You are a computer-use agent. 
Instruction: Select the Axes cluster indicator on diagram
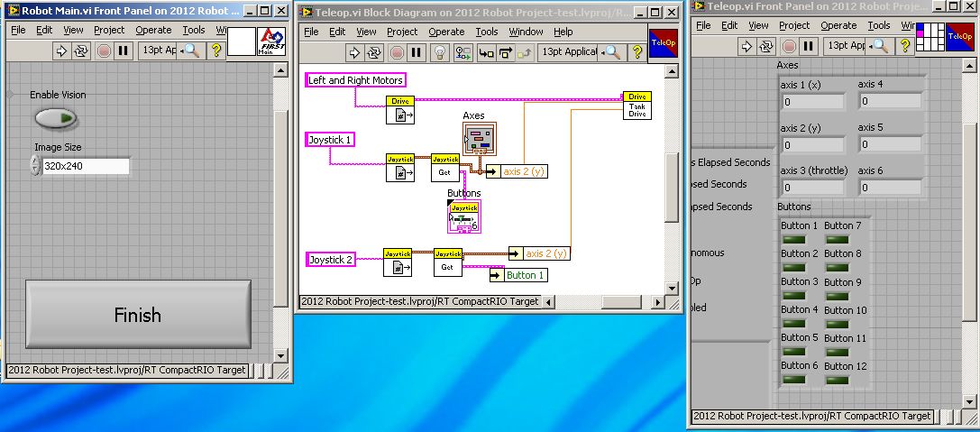480,138
